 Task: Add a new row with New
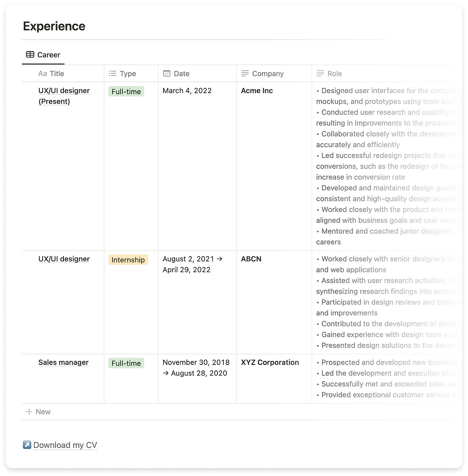click(x=38, y=412)
